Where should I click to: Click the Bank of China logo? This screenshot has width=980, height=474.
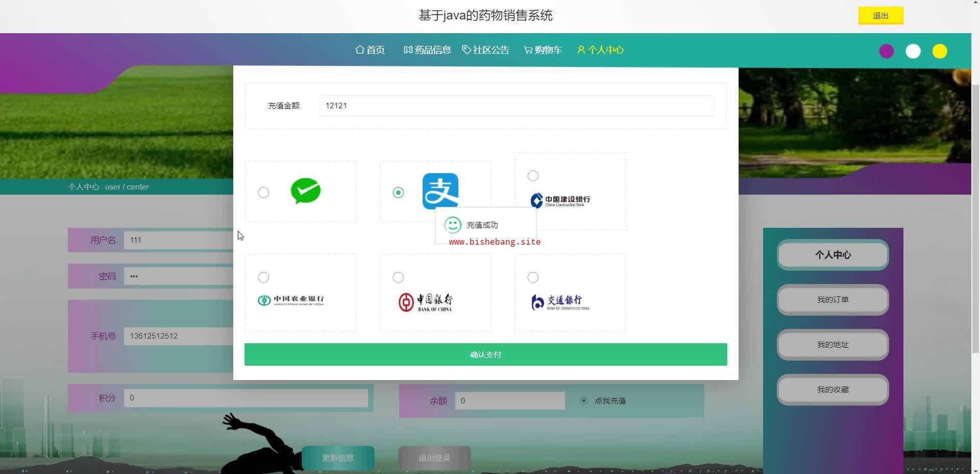426,302
